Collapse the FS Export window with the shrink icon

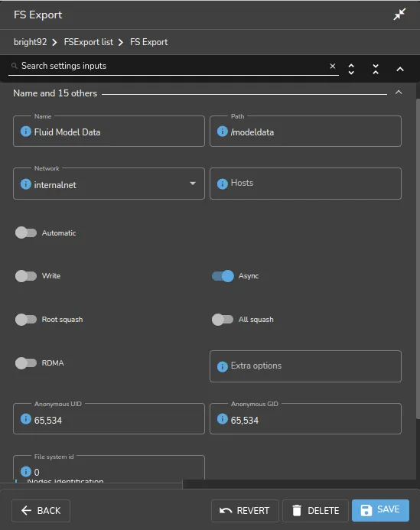pyautogui.click(x=399, y=15)
